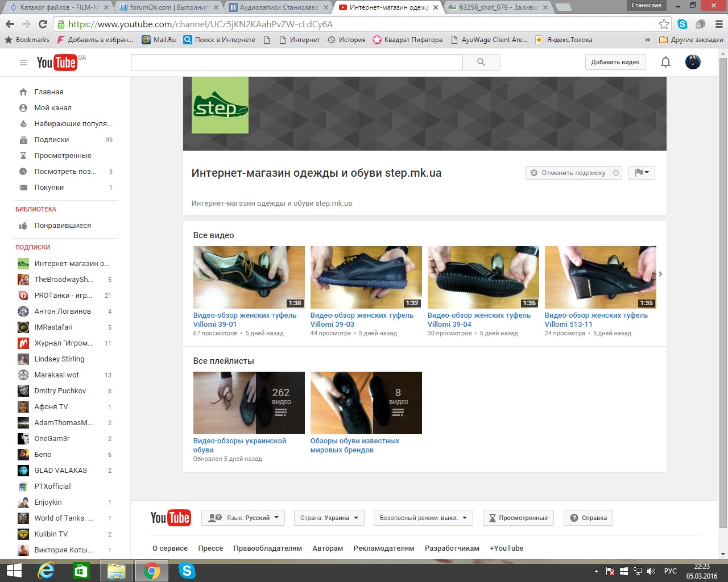
Task: Click the browser address bar
Action: tap(358, 24)
